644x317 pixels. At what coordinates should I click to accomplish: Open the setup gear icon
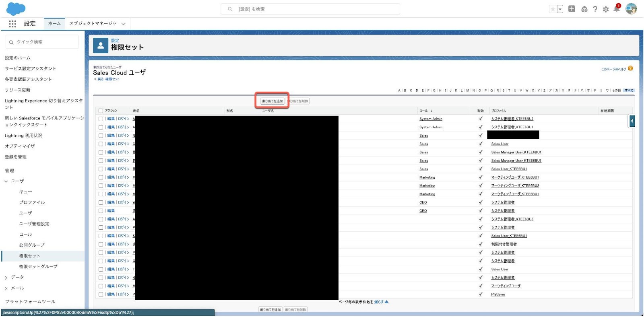click(606, 9)
